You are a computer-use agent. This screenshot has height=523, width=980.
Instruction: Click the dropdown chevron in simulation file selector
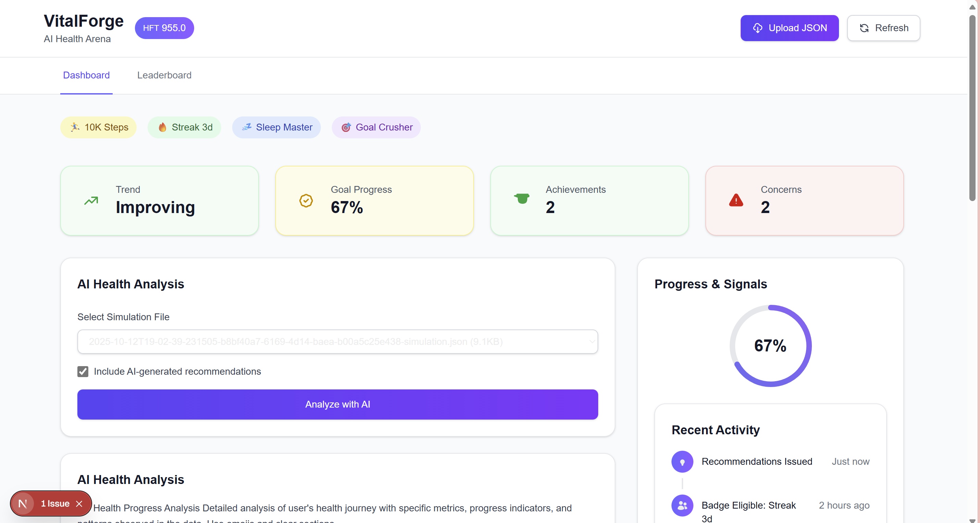pos(592,341)
